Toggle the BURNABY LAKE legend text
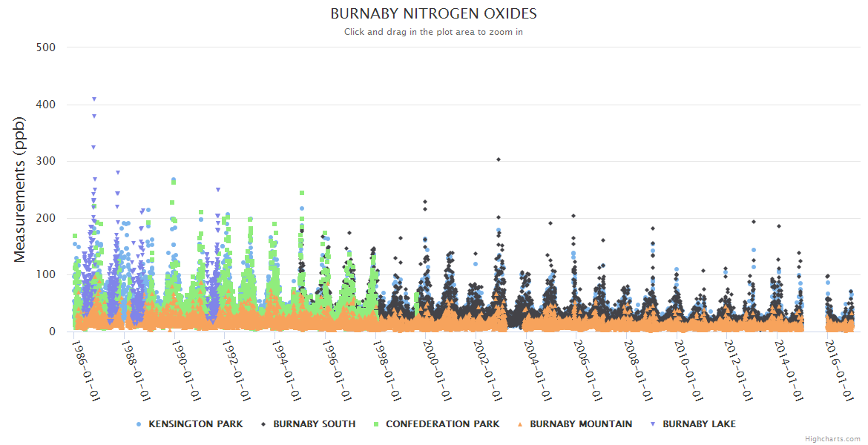Viewport: 868px width, 445px height. pyautogui.click(x=699, y=424)
